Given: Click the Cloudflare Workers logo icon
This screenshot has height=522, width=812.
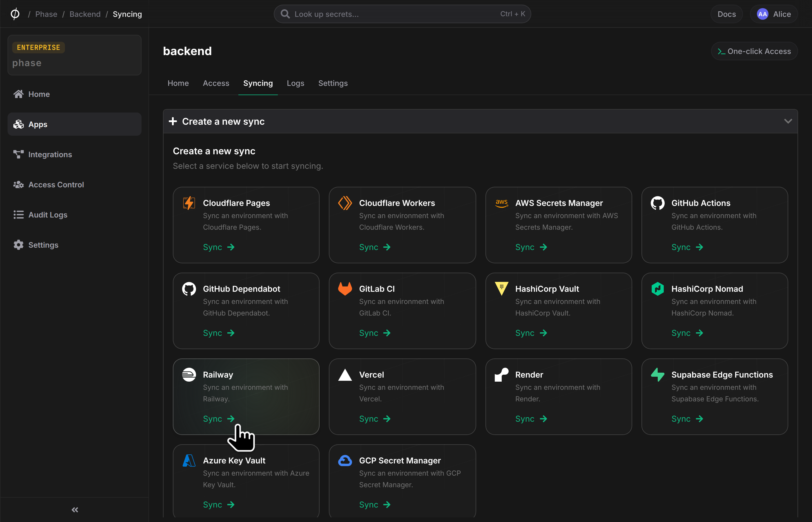Looking at the screenshot, I should point(345,203).
